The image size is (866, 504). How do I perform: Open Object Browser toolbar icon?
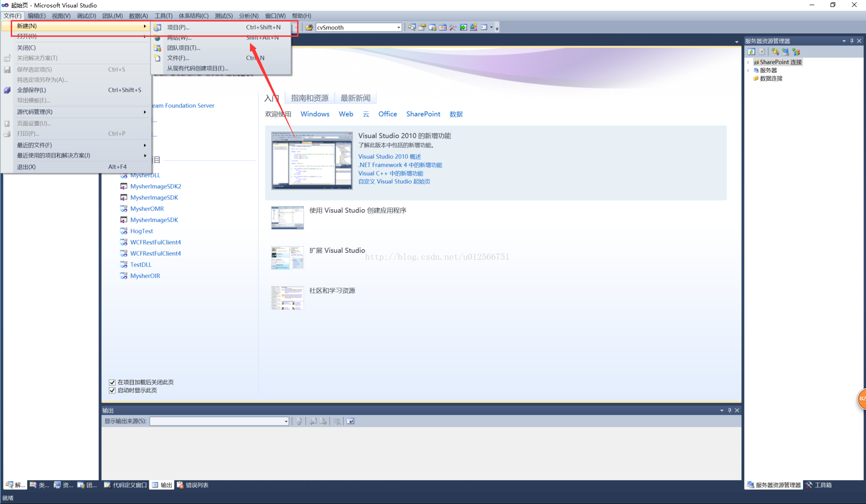[x=443, y=28]
